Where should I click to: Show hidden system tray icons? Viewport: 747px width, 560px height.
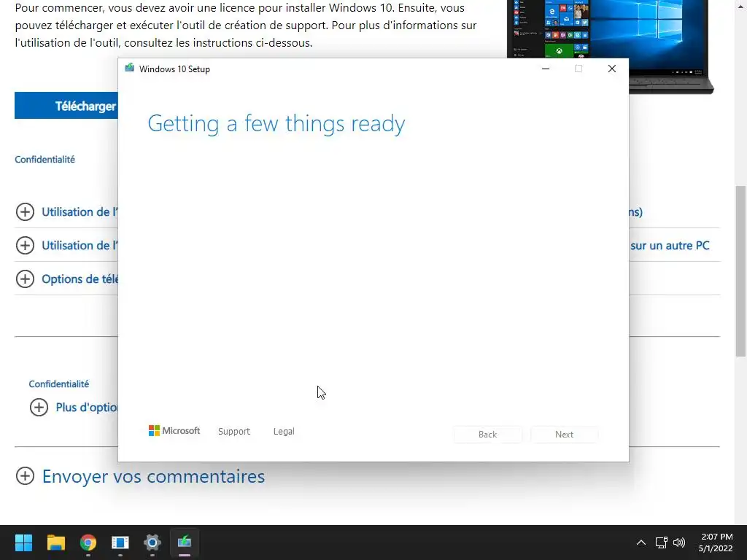[x=641, y=542]
